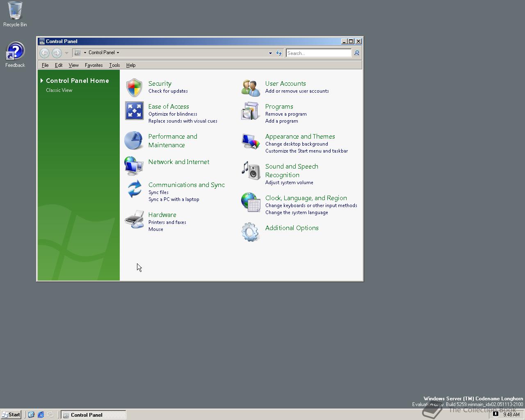Click Add or remove user accounts

click(297, 91)
